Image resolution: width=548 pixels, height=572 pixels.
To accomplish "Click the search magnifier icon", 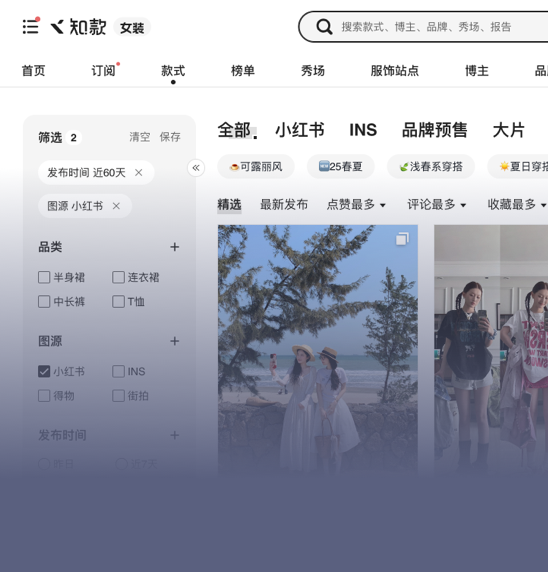I will (x=324, y=27).
